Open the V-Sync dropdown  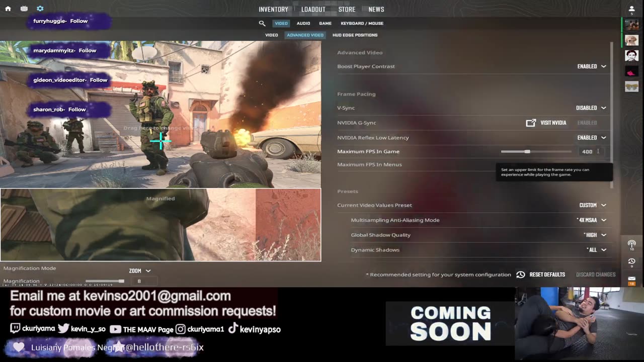point(591,108)
